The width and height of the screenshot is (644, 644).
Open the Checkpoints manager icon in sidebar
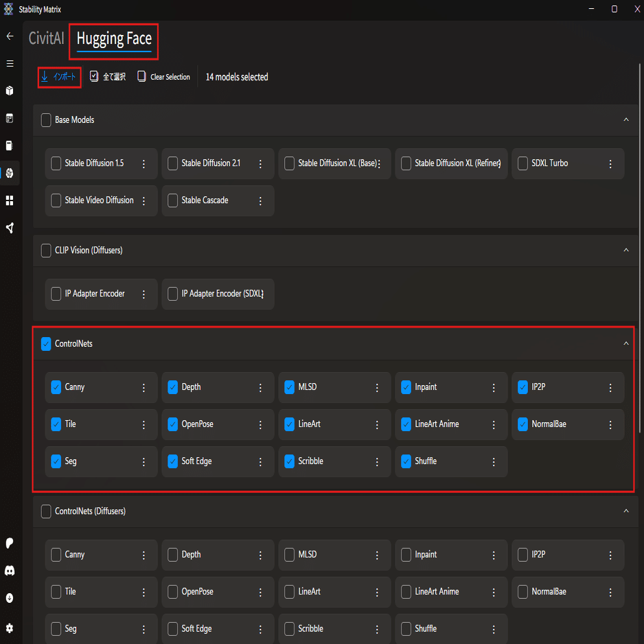[x=10, y=146]
